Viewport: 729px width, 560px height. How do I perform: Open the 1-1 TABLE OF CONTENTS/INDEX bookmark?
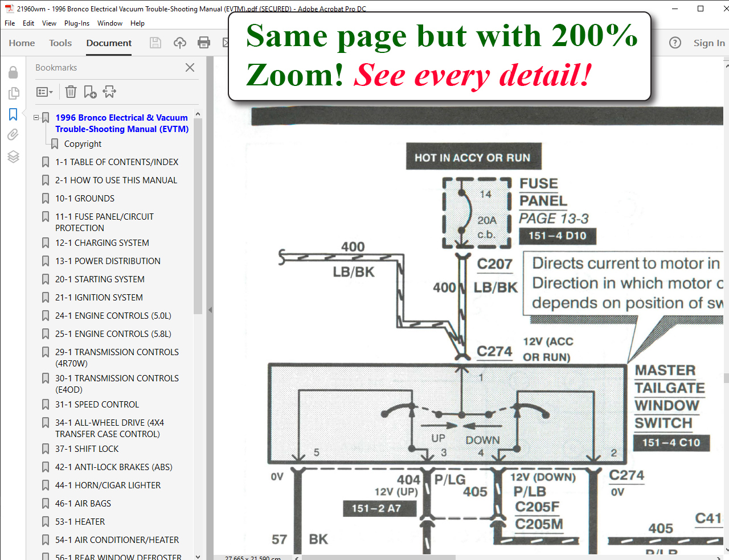pos(117,162)
